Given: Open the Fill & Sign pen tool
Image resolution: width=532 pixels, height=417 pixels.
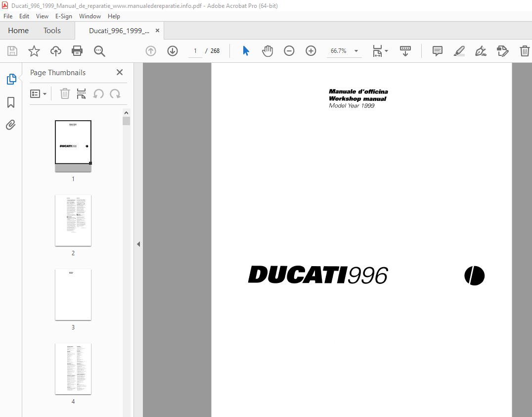Looking at the screenshot, I should pos(481,51).
